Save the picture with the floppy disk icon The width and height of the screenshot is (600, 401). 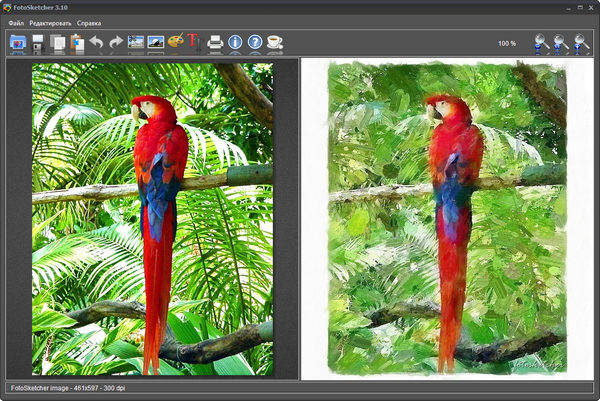click(x=38, y=42)
